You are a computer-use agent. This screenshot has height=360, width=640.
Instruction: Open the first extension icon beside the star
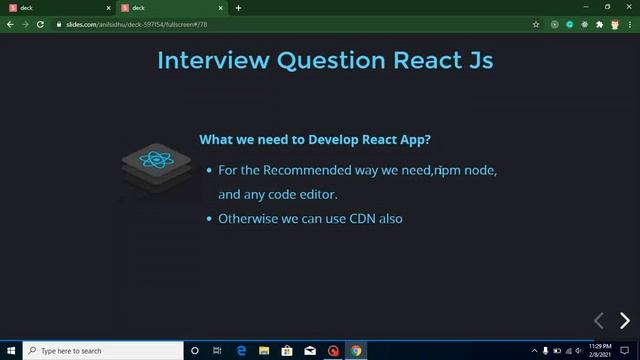554,24
